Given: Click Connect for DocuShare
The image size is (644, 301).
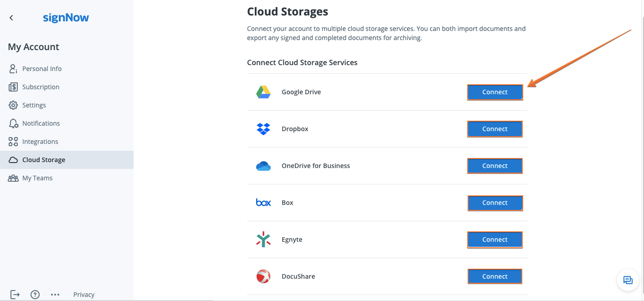Looking at the screenshot, I should point(495,276).
